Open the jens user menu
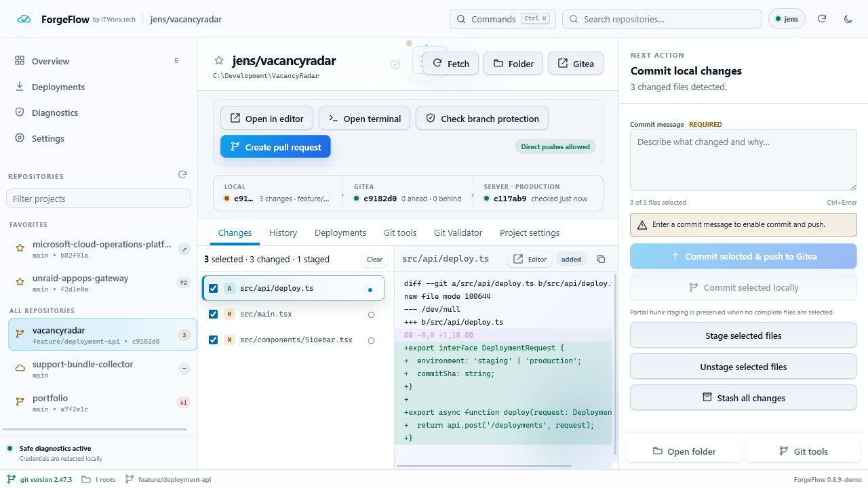868x488 pixels. 787,19
